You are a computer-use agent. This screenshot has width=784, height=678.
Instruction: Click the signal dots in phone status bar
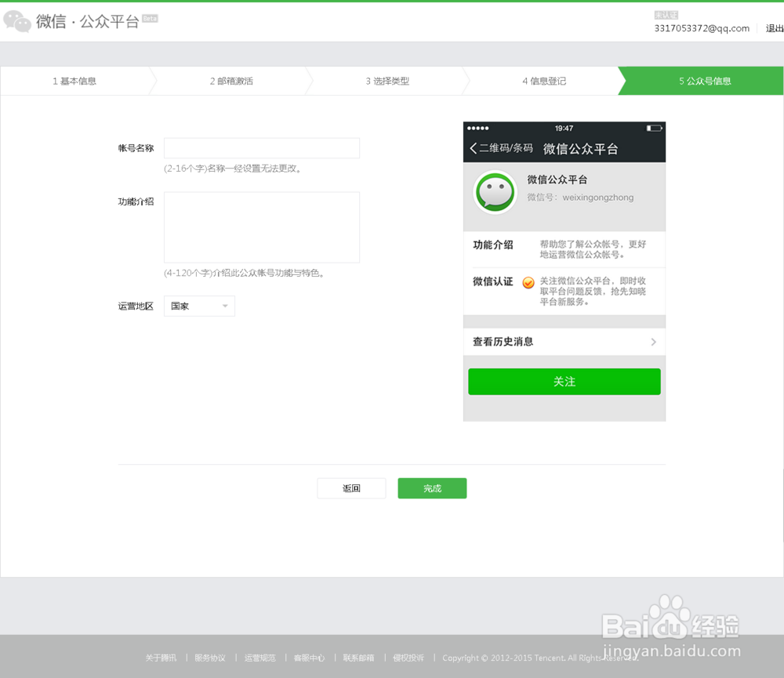tap(478, 129)
